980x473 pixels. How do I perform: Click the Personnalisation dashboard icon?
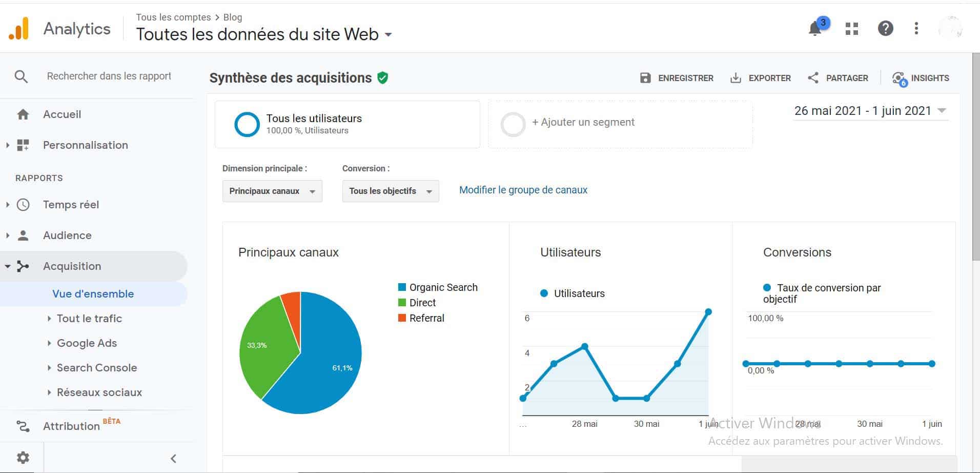pos(23,145)
